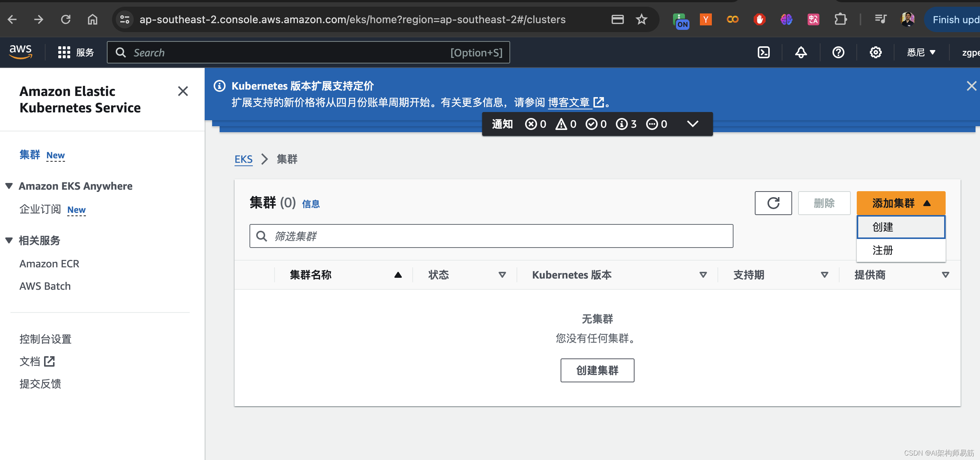Open the console settings gear icon
Viewport: 980px width, 460px height.
tap(875, 52)
